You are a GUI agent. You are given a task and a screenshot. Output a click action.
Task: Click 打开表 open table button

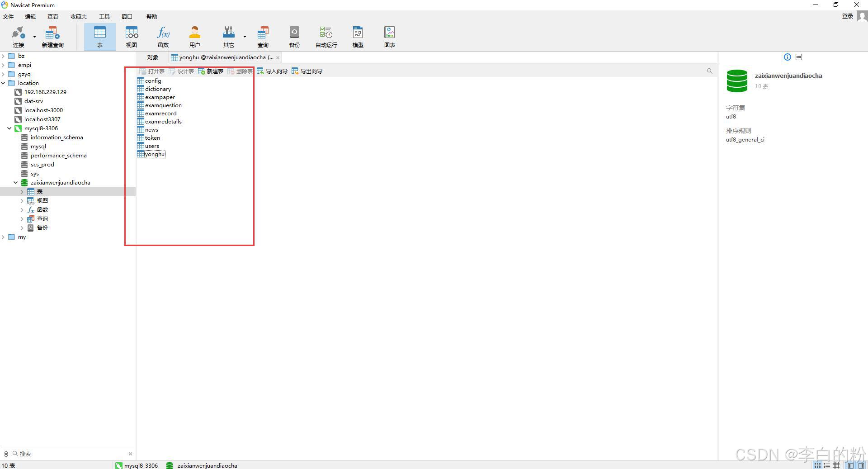(152, 71)
